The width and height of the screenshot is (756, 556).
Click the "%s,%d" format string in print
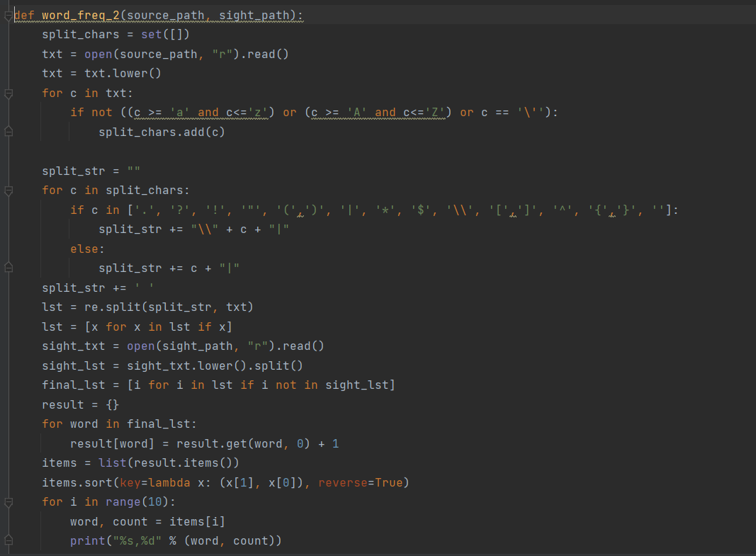[137, 541]
